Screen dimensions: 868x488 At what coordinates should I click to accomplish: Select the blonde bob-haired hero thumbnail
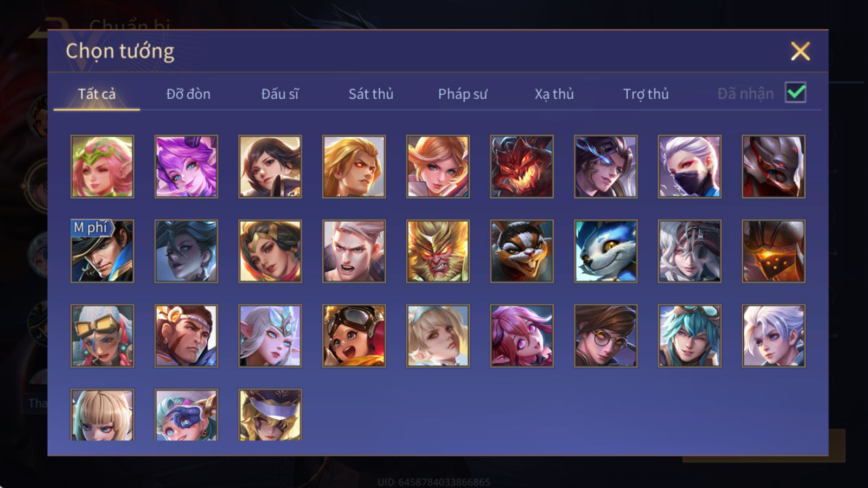pos(102,415)
